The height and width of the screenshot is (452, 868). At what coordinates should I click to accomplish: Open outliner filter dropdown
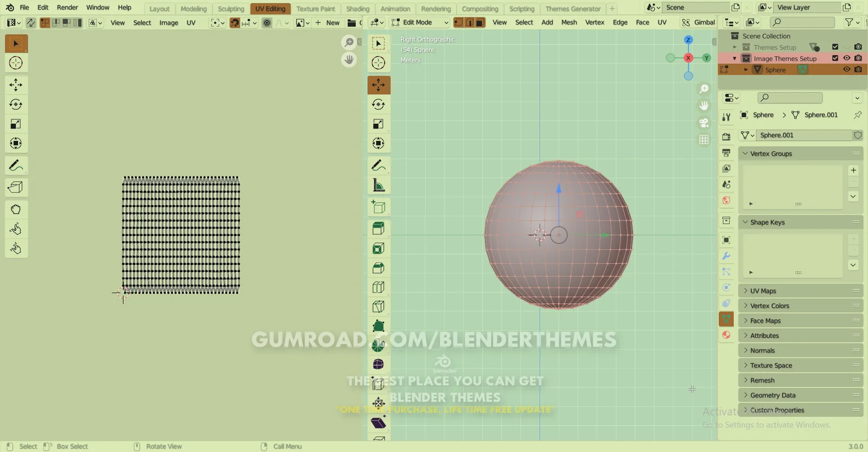pos(852,22)
